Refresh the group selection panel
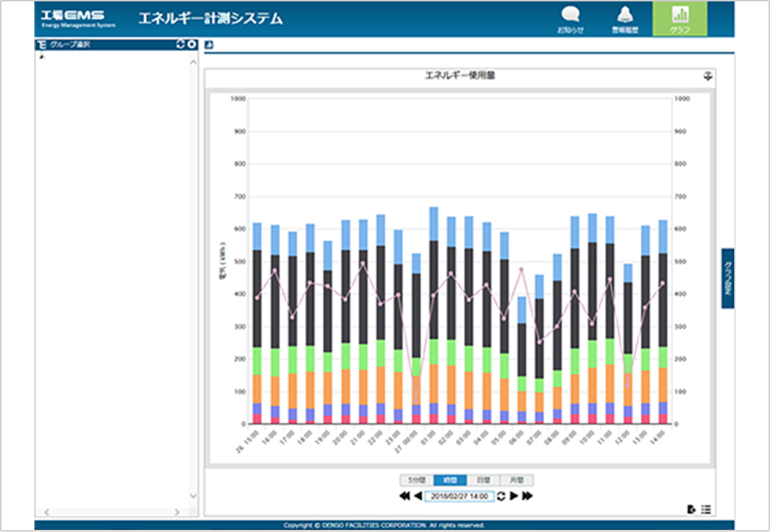770x532 pixels. tap(181, 45)
